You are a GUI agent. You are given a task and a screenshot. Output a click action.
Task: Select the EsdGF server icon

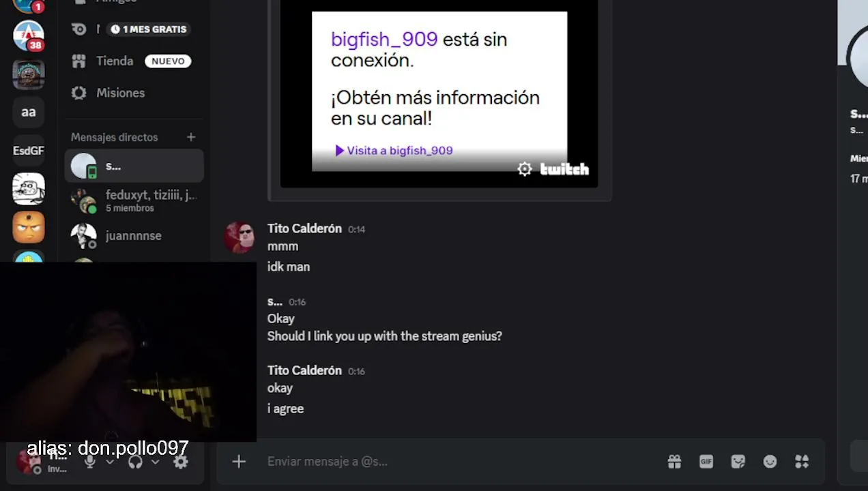29,151
